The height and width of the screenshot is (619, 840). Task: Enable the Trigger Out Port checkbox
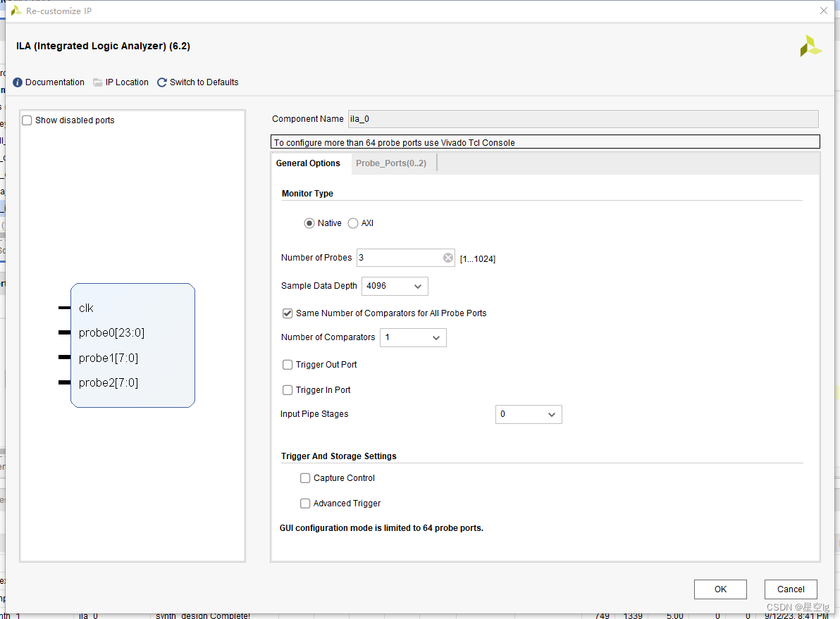click(288, 365)
